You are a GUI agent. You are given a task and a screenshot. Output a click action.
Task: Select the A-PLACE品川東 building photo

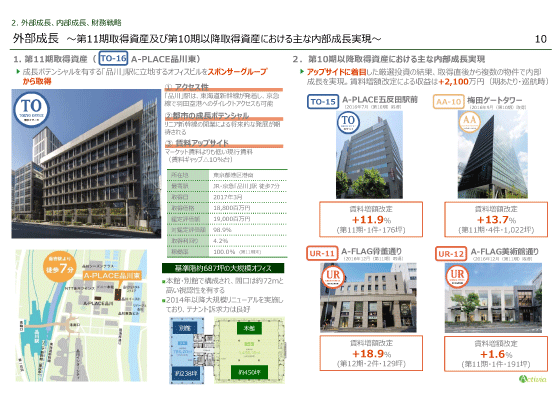point(86,164)
